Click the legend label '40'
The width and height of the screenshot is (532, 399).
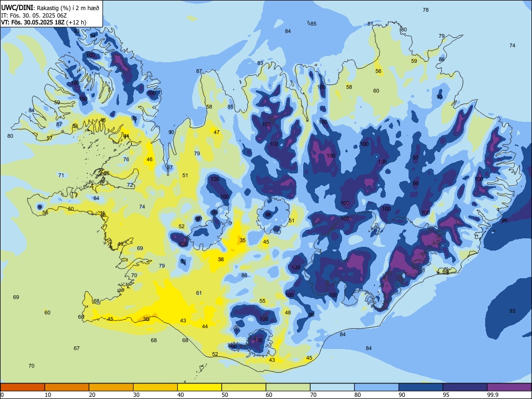pos(180,395)
